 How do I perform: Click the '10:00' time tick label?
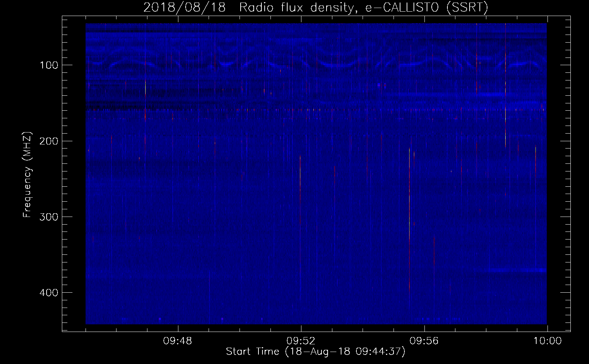coord(548,341)
